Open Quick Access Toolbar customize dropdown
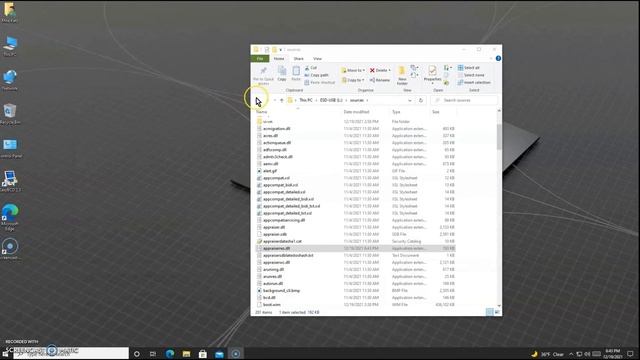640x360 pixels. [x=280, y=50]
